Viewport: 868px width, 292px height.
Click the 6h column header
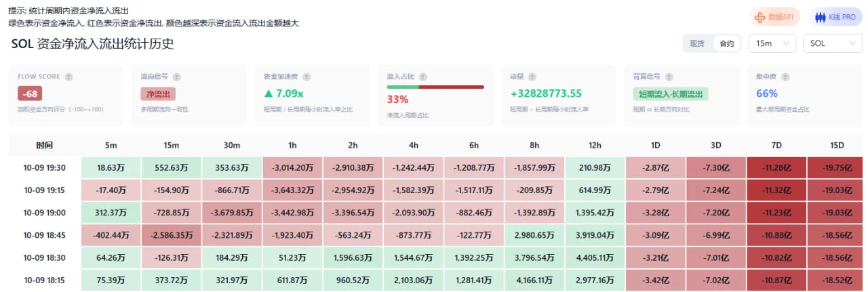[473, 145]
